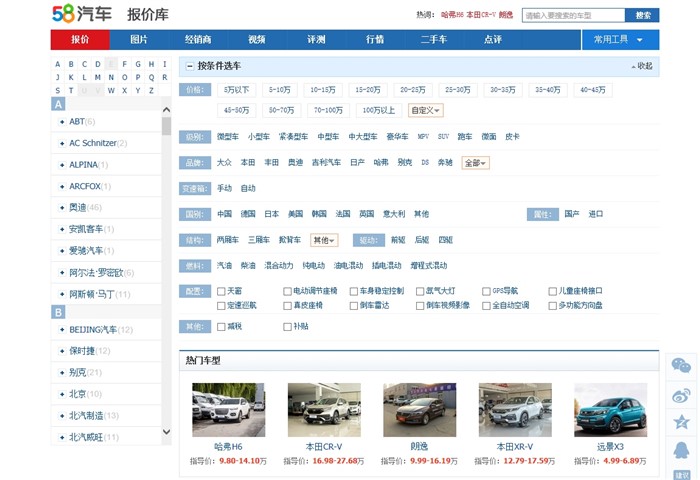Click the star favorites icon
The width and height of the screenshot is (700, 480).
pyautogui.click(x=682, y=423)
